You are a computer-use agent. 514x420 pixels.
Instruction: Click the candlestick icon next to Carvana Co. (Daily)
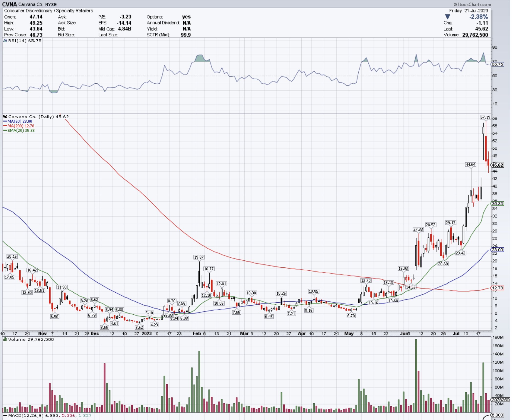(x=5, y=117)
